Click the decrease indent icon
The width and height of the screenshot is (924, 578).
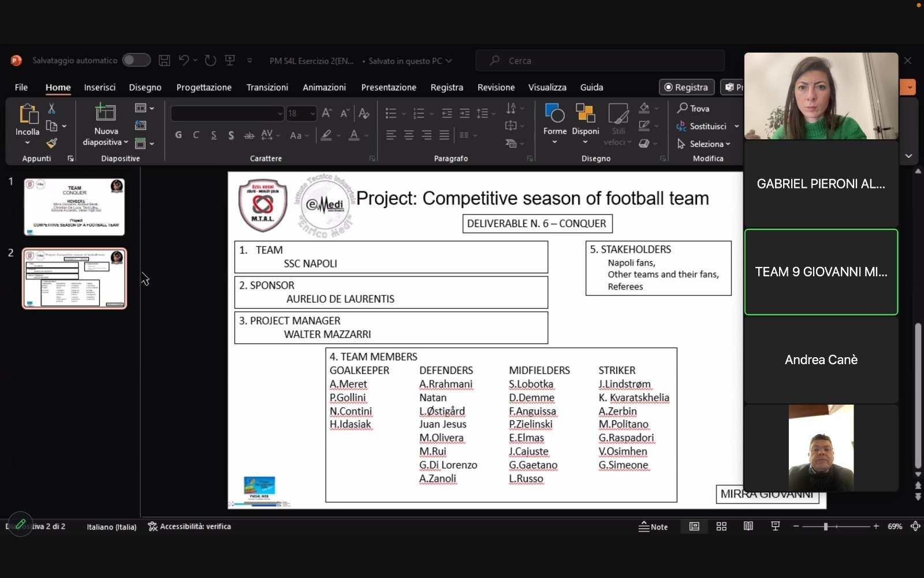[447, 113]
